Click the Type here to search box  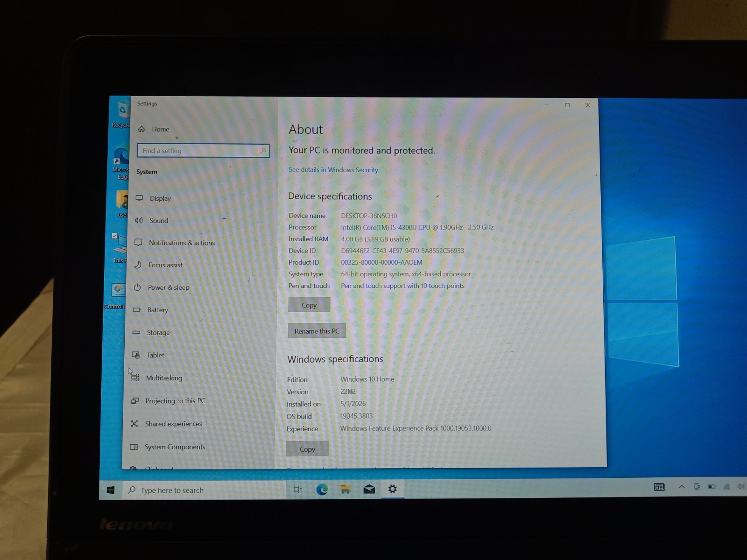click(204, 490)
